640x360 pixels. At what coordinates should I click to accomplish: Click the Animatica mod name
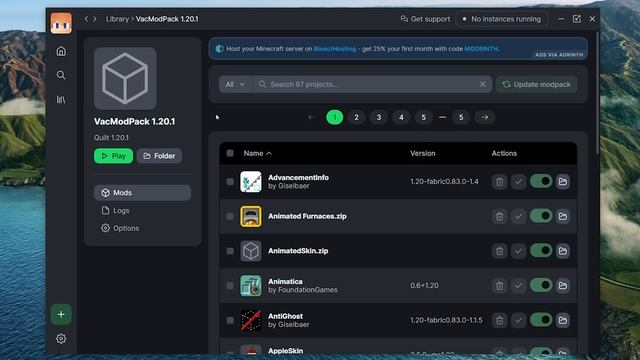pyautogui.click(x=285, y=281)
